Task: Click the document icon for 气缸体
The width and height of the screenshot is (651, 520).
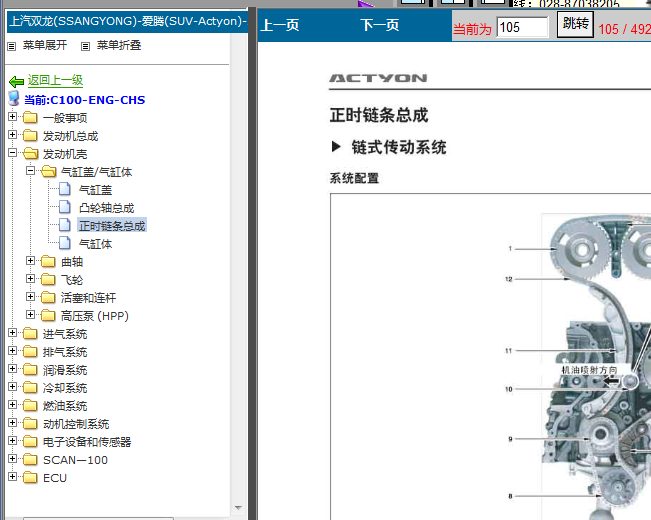Action: point(64,243)
